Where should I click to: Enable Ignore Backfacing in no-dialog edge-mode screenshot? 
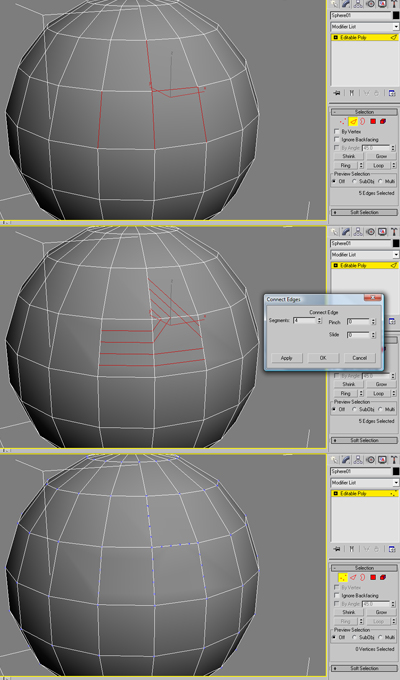point(336,140)
